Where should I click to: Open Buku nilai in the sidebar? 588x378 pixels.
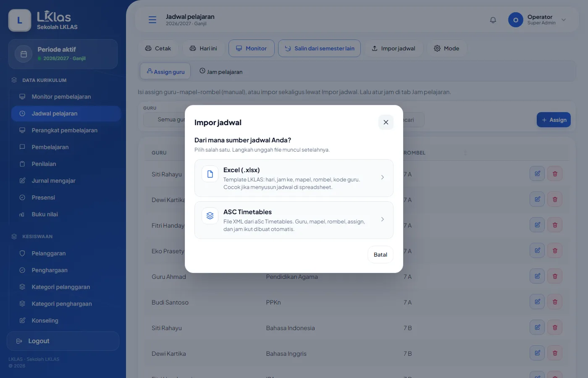(66, 214)
